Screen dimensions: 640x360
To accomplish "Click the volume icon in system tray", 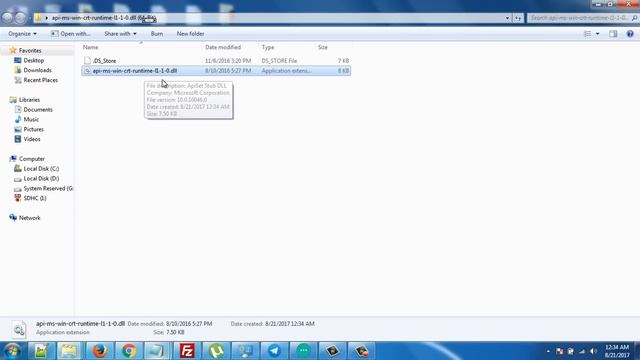I will point(593,351).
